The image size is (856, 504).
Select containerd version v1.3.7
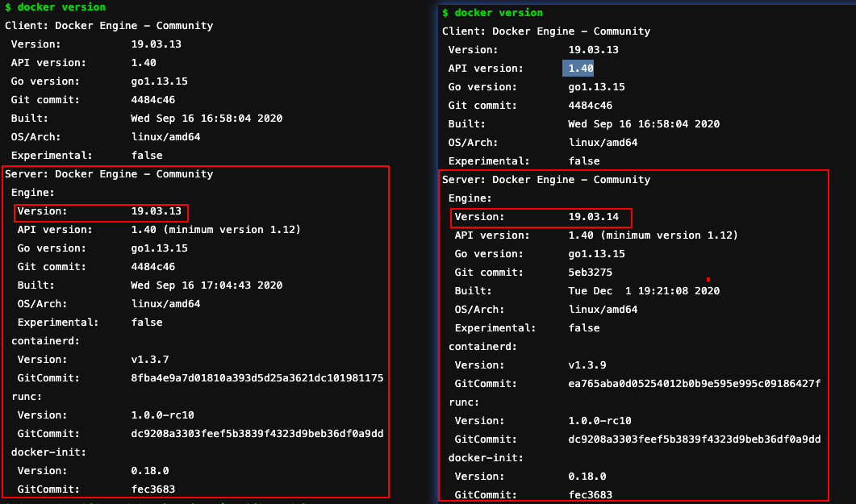149,360
